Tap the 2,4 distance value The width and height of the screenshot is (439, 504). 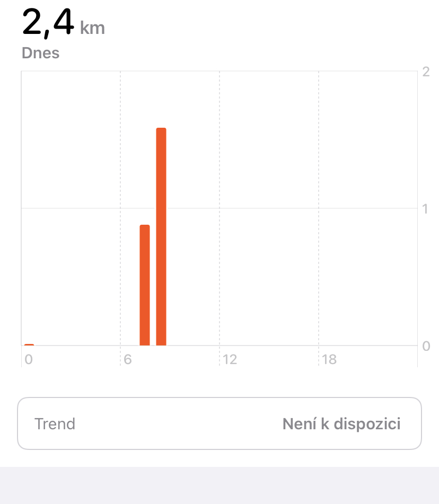pos(48,22)
